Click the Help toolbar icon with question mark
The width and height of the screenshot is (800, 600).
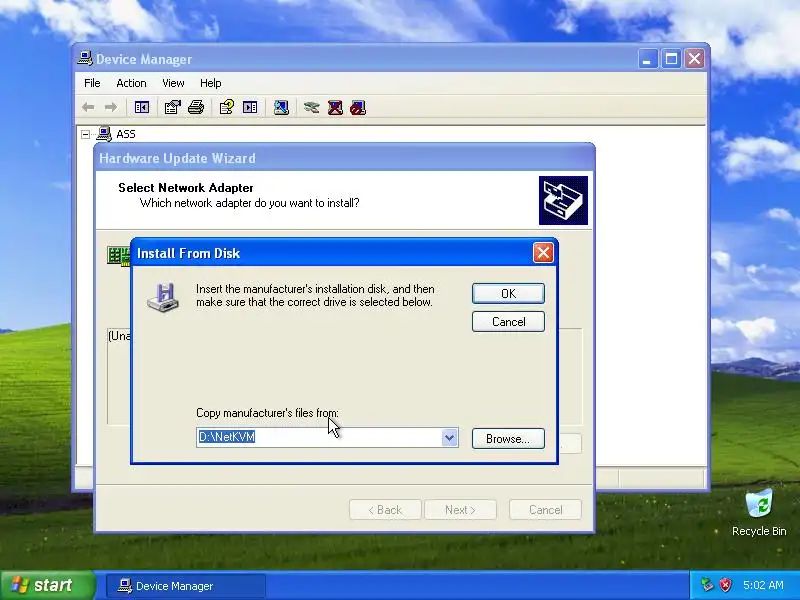(x=227, y=107)
